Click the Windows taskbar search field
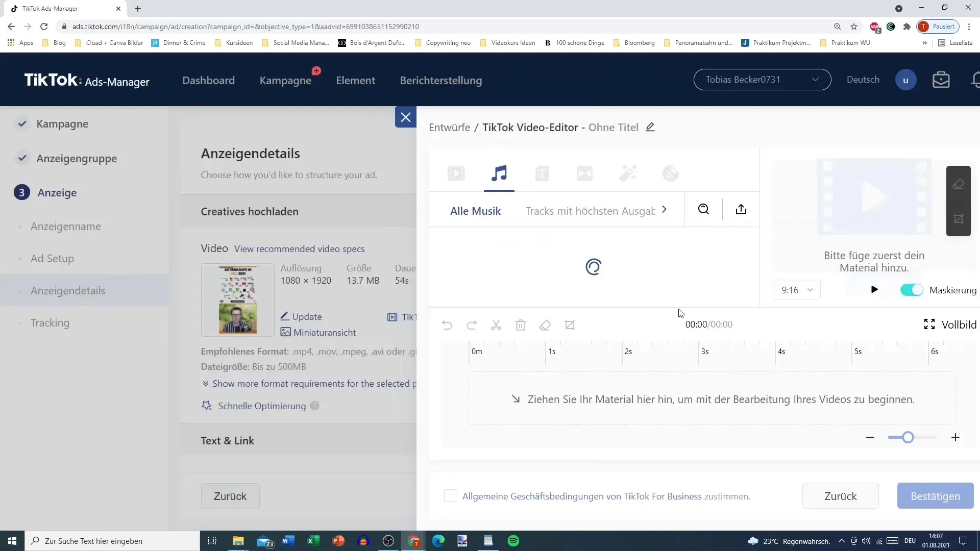The image size is (980, 551). [x=112, y=541]
